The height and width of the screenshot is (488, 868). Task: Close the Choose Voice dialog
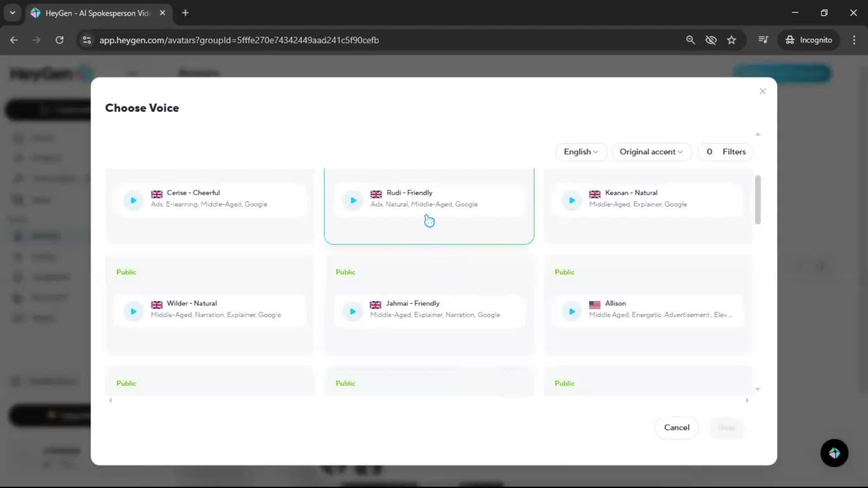(x=763, y=91)
